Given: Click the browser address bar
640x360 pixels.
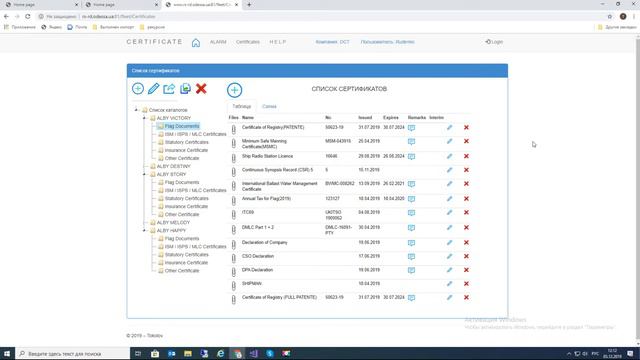Looking at the screenshot, I should tap(318, 16).
